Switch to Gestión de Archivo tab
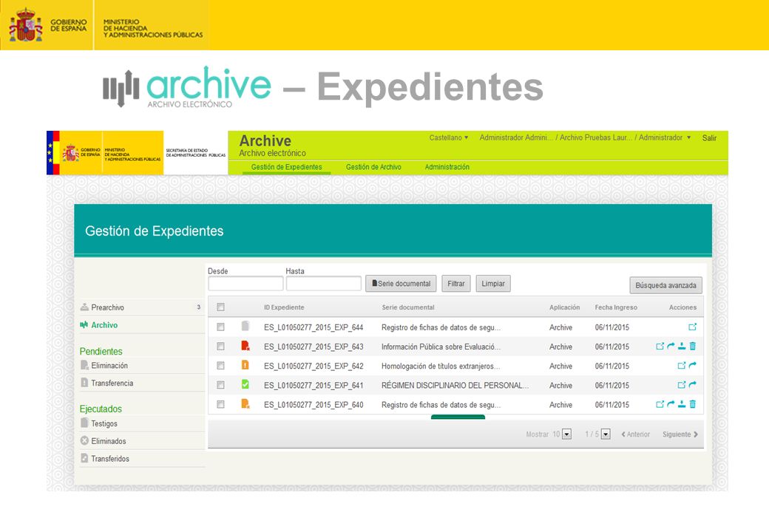Screen dimensions: 769x532 click(373, 167)
